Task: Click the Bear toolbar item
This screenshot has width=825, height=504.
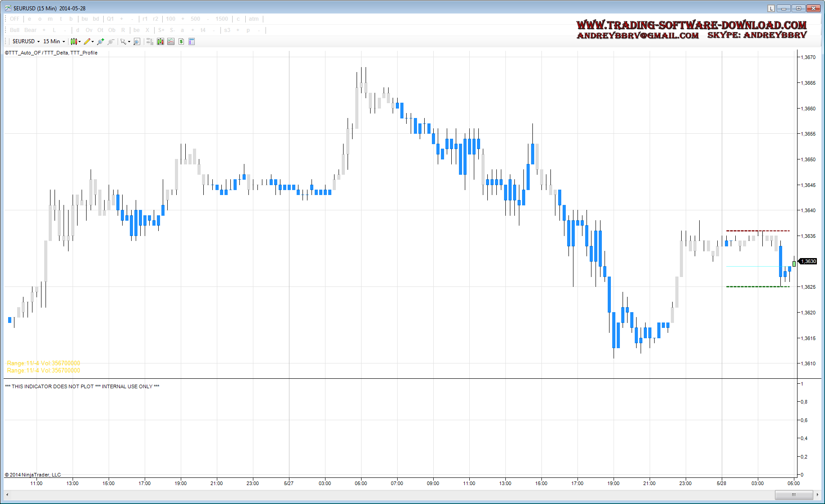Action: (x=30, y=30)
